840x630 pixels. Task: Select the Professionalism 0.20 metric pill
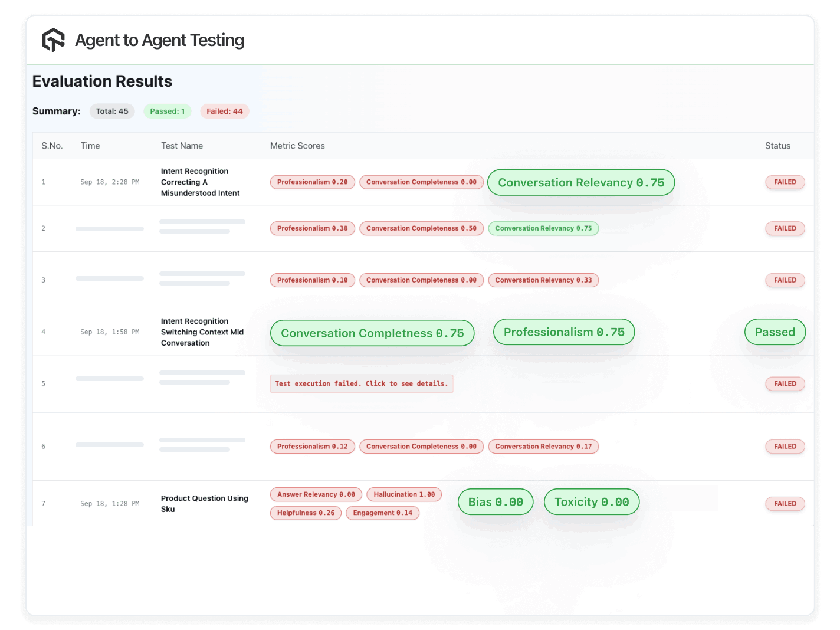tap(312, 182)
